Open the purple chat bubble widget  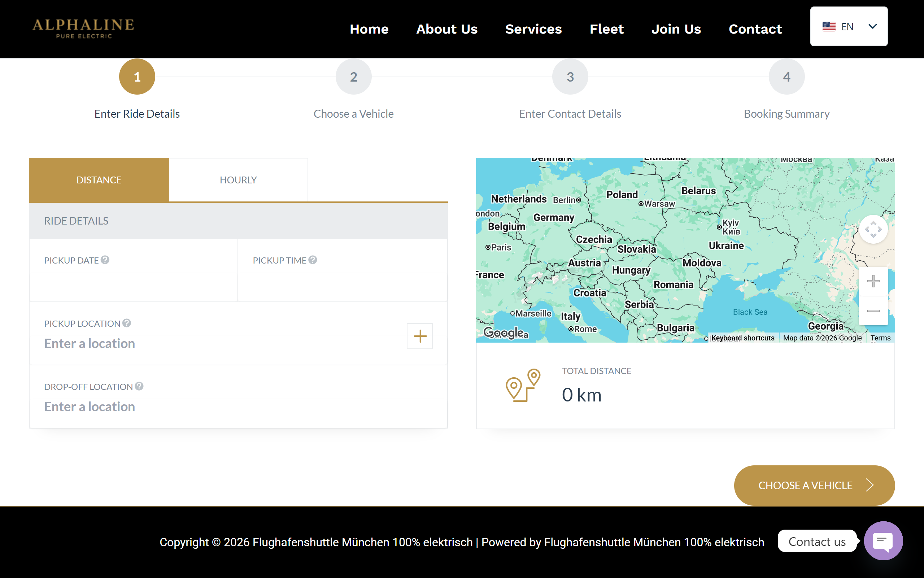pos(883,540)
